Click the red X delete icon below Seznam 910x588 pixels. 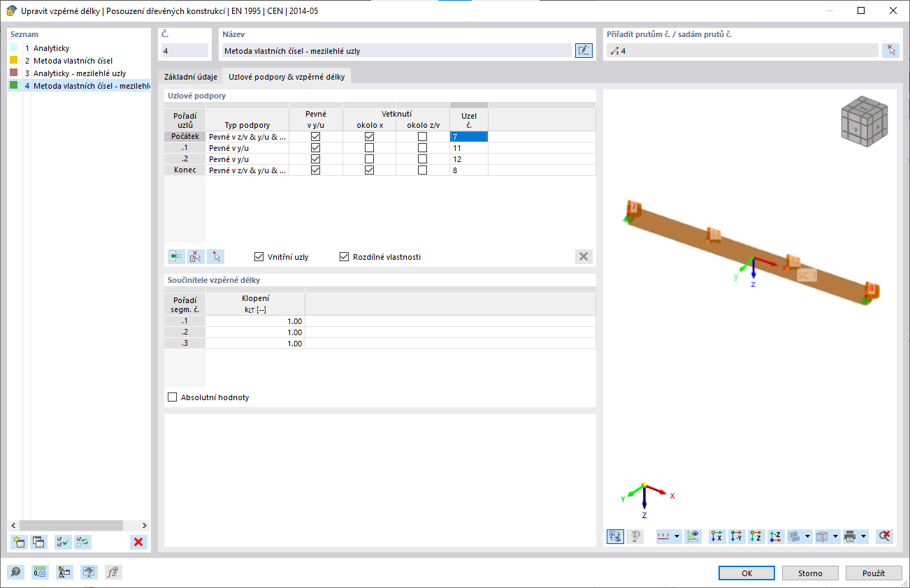point(138,541)
